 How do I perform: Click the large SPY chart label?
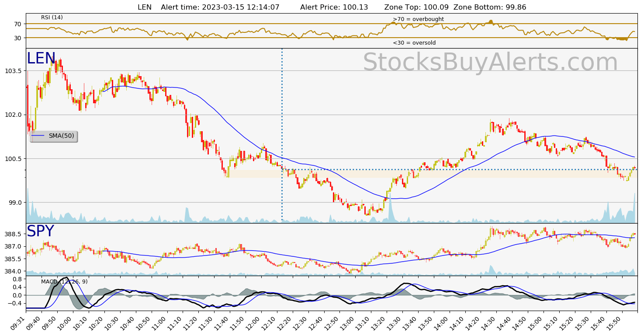tap(40, 231)
